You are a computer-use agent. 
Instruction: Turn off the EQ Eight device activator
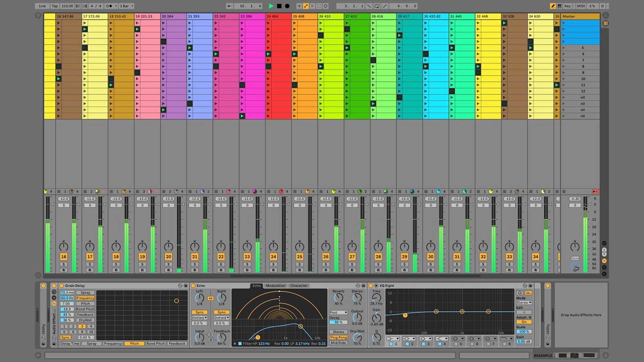371,286
